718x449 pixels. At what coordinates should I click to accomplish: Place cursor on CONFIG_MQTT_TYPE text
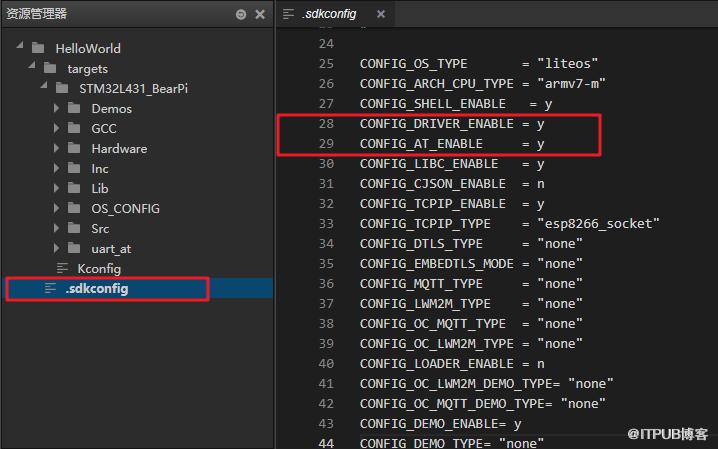point(421,284)
